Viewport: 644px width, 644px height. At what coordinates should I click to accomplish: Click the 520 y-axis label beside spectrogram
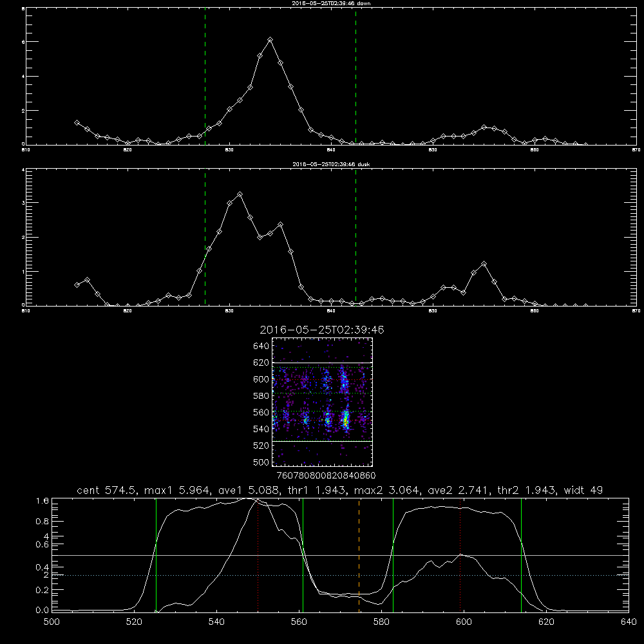point(261,446)
